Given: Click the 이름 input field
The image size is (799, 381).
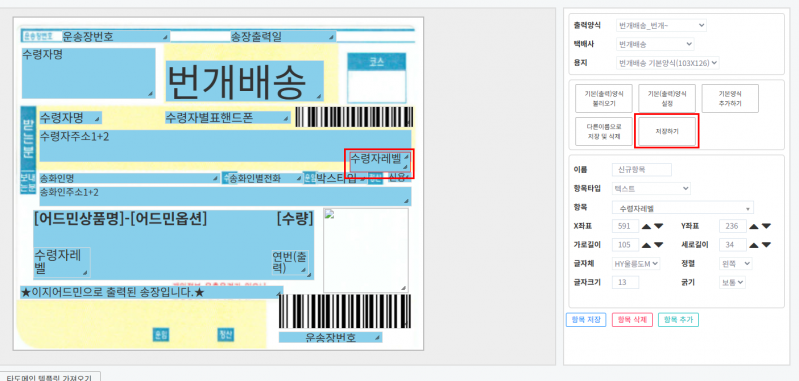Looking at the screenshot, I should (x=642, y=170).
